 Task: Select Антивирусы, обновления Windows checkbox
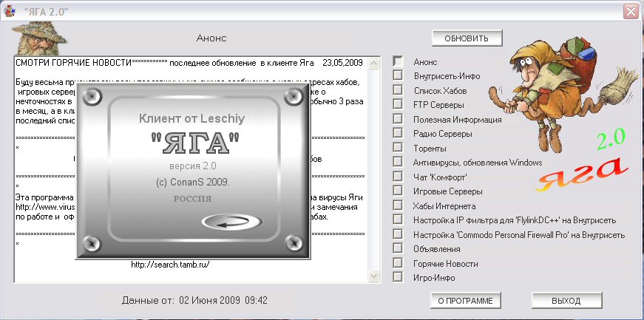(x=398, y=161)
